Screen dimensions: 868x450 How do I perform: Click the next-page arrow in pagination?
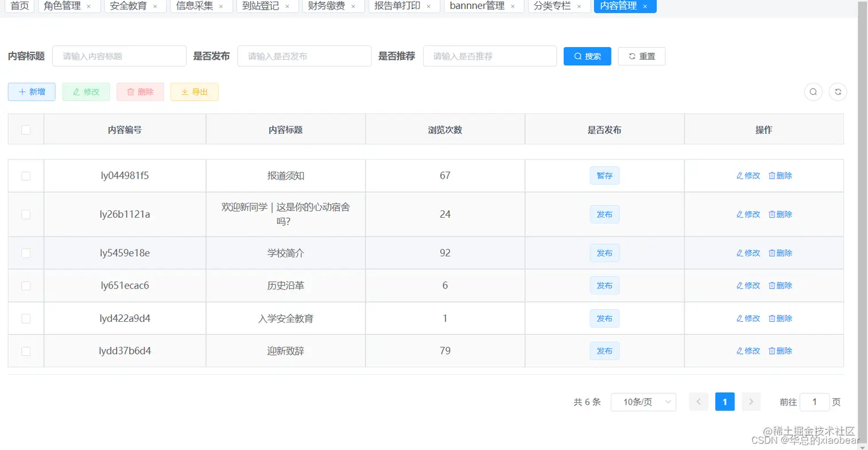point(751,402)
